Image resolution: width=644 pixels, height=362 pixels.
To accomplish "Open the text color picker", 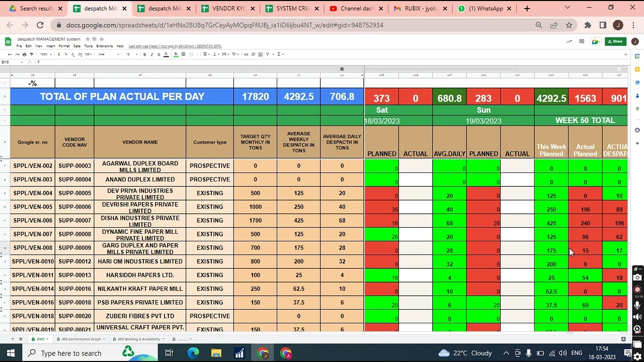I will [166, 54].
